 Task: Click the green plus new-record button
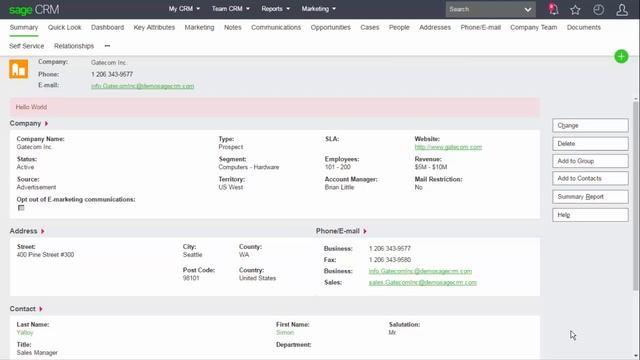(x=621, y=56)
